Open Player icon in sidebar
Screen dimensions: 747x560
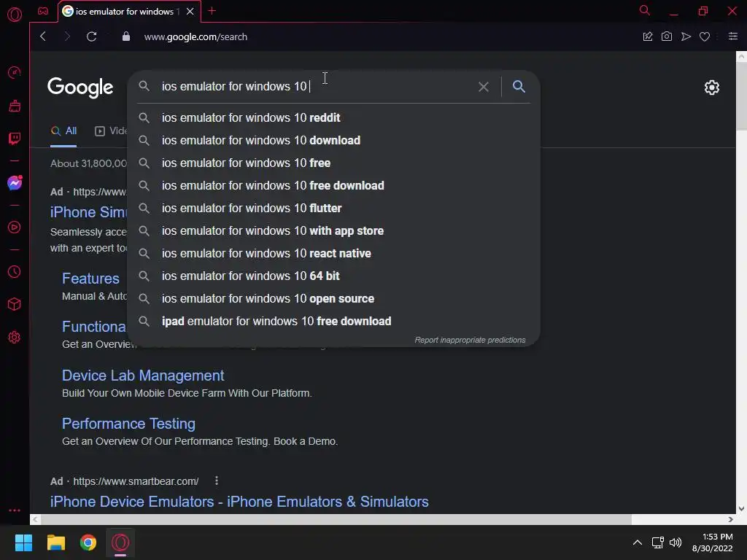point(15,227)
